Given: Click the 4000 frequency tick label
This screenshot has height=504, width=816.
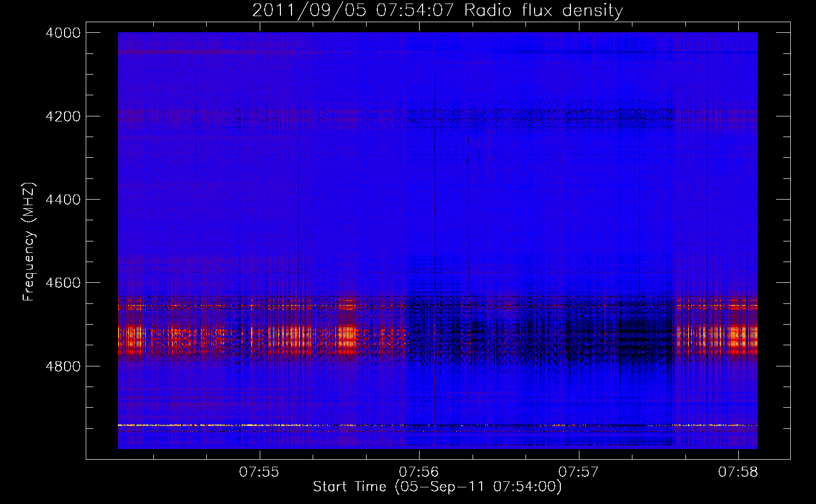Looking at the screenshot, I should coord(63,33).
